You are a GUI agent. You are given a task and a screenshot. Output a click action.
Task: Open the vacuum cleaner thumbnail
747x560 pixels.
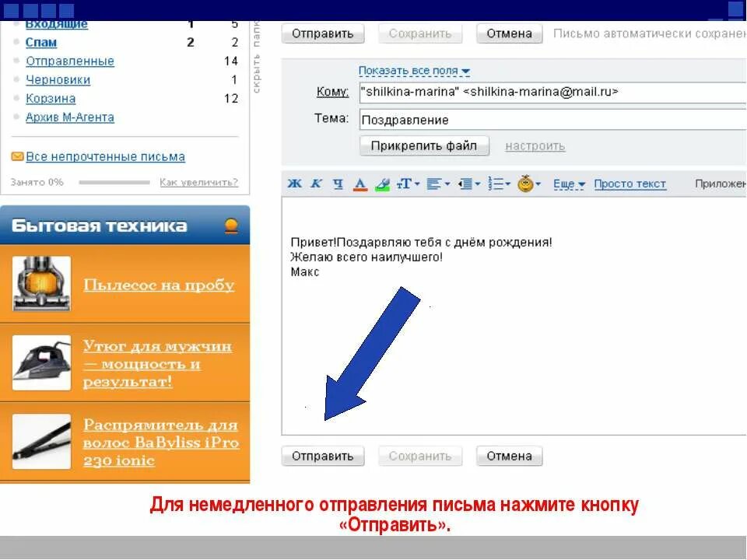tap(41, 284)
